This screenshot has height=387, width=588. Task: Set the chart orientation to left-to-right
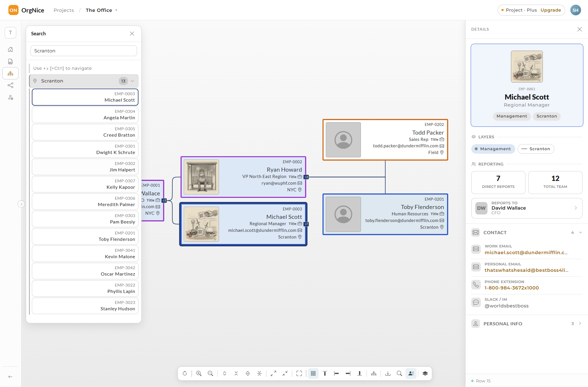tap(337, 373)
